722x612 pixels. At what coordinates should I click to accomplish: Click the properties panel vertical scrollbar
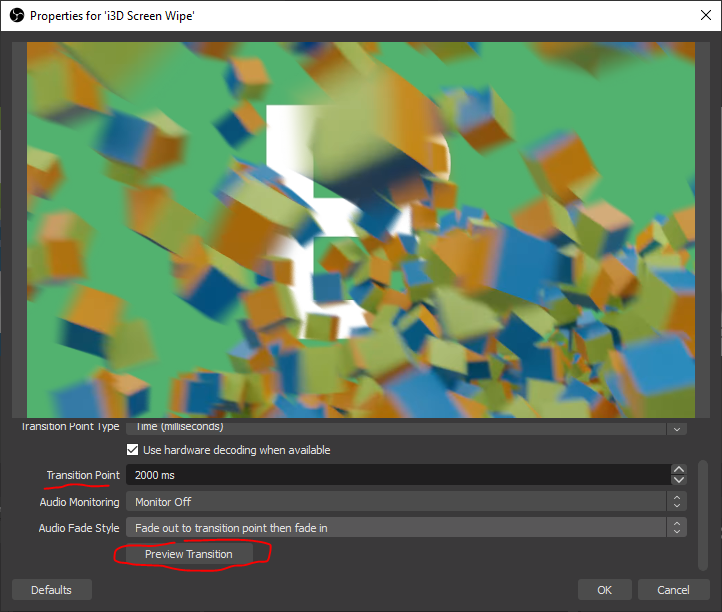click(x=703, y=515)
